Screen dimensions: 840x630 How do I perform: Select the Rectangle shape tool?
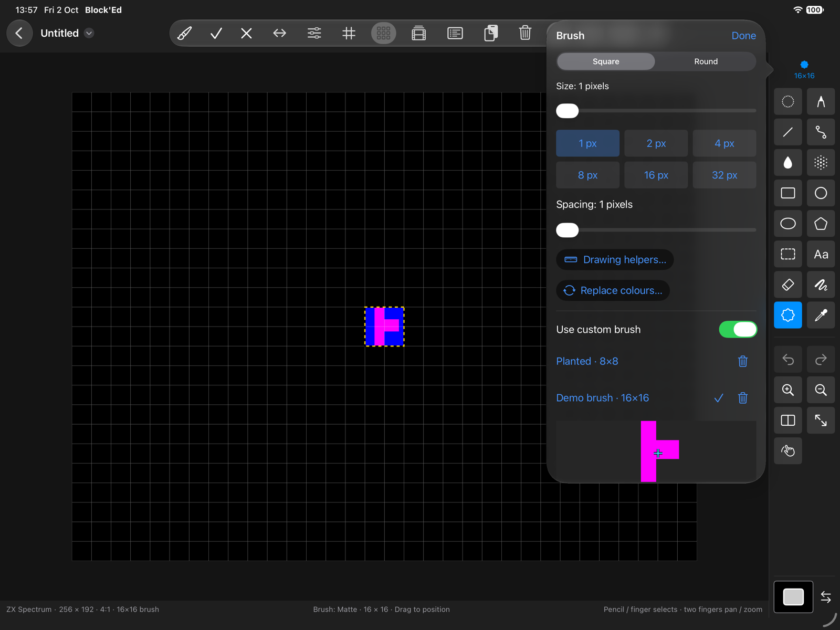pos(787,193)
